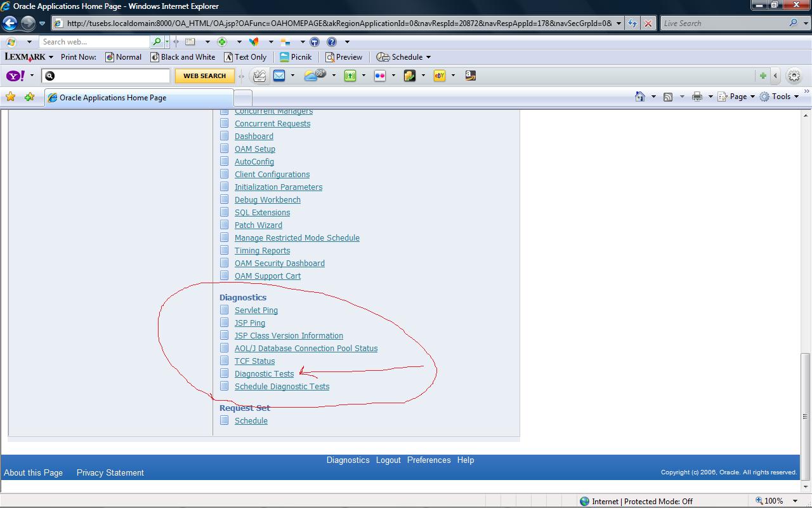Image resolution: width=812 pixels, height=508 pixels.
Task: Open the Tools dropdown menu
Action: coord(780,96)
